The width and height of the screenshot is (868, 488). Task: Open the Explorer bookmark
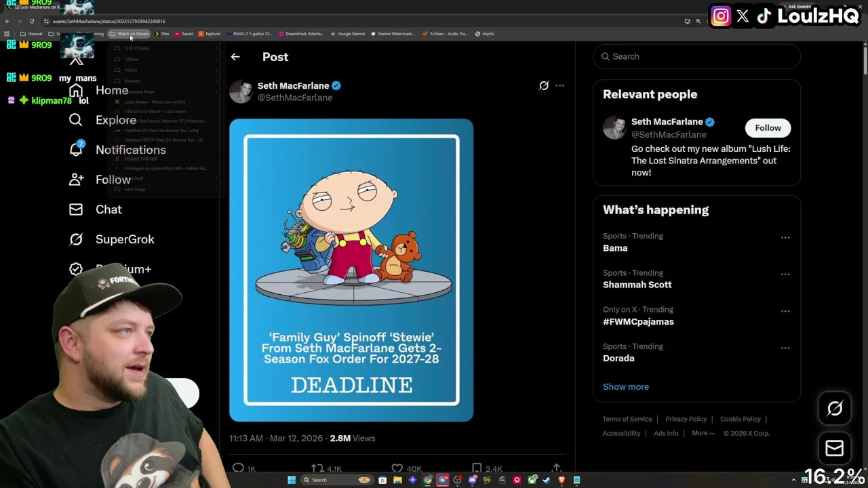(x=210, y=34)
